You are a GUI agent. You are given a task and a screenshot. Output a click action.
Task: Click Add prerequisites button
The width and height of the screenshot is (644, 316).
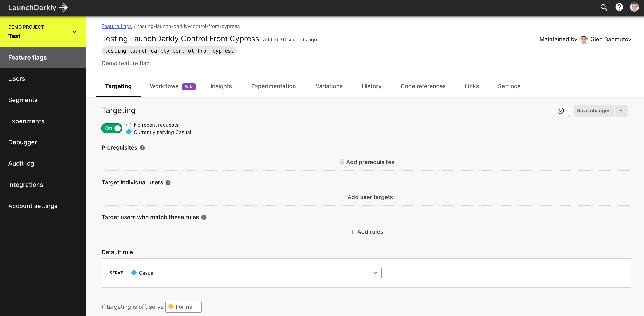[x=366, y=162]
